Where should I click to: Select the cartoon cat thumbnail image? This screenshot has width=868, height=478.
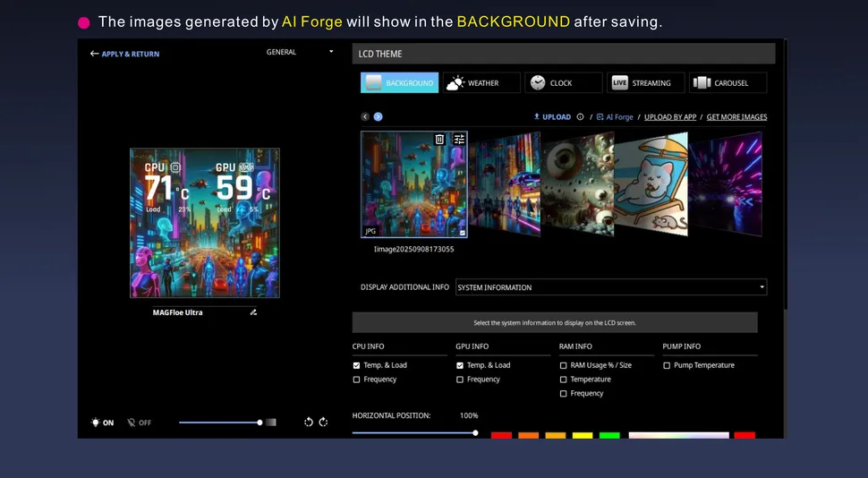pyautogui.click(x=651, y=184)
